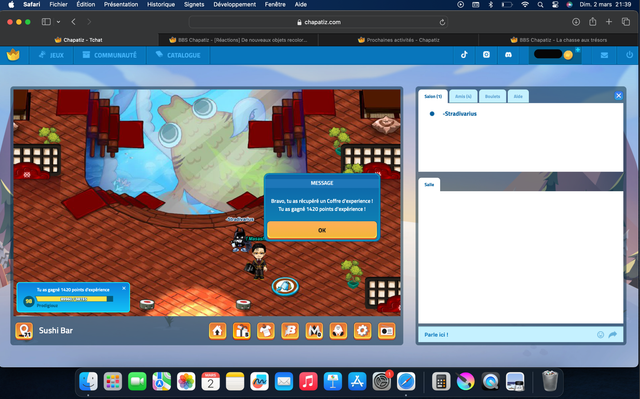Click the glowing fish teleport pad
The height and width of the screenshot is (399, 640).
click(285, 286)
